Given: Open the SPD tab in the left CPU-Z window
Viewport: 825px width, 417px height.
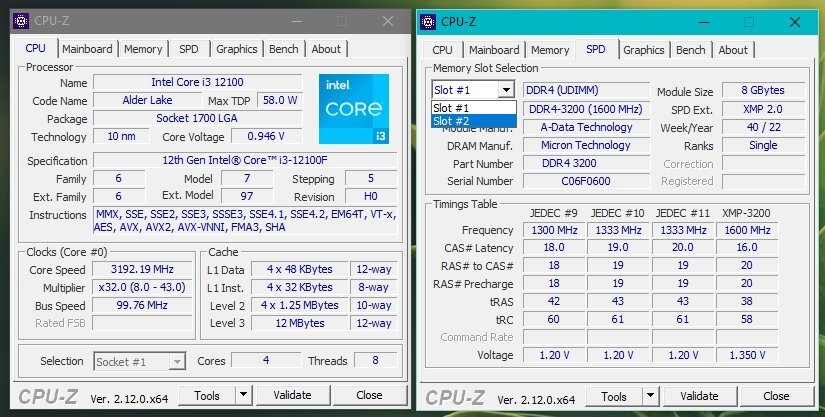Looking at the screenshot, I should point(189,49).
